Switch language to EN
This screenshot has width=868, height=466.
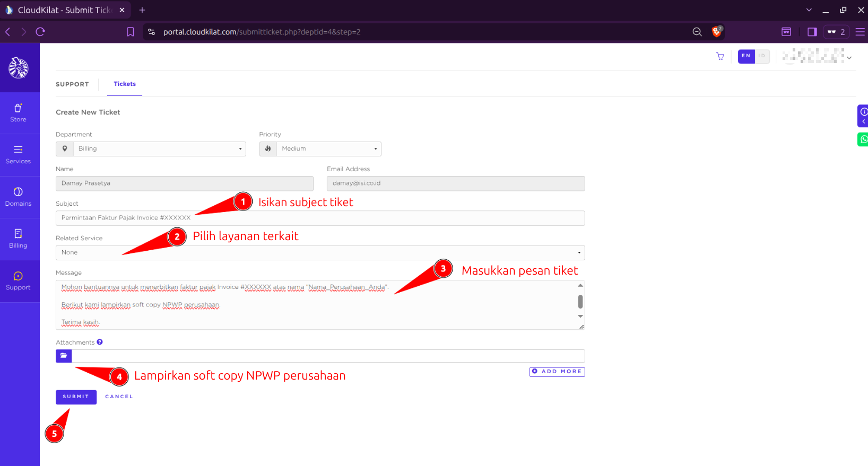click(746, 56)
